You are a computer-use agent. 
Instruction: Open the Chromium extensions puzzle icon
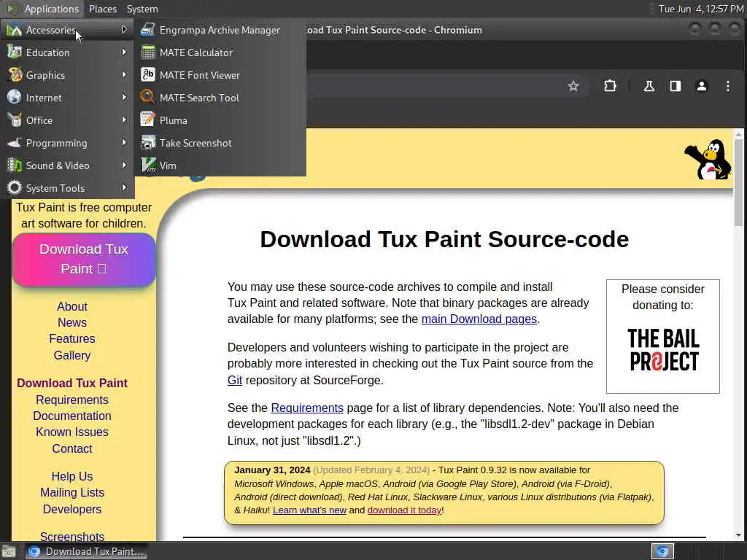pos(610,86)
